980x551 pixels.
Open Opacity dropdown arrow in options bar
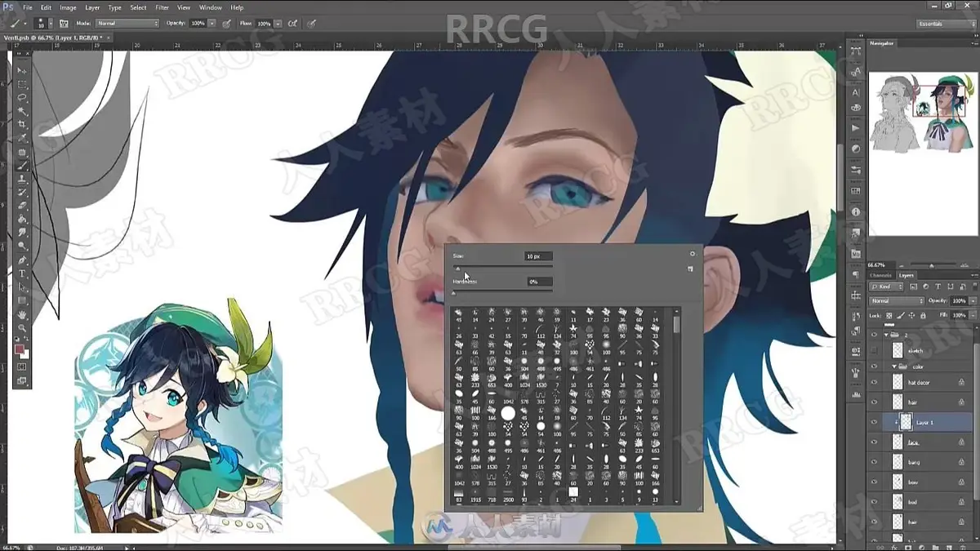pos(212,24)
